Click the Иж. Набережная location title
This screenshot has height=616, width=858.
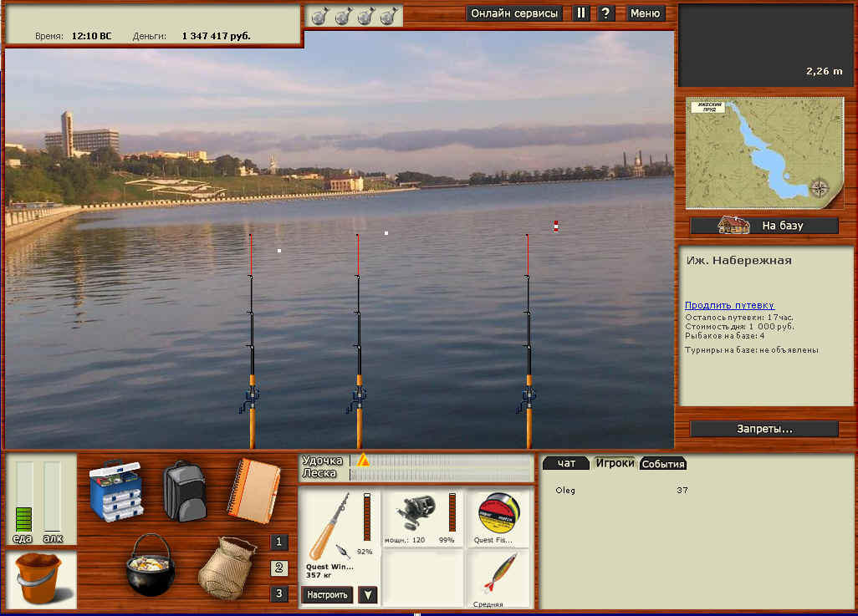tap(738, 261)
